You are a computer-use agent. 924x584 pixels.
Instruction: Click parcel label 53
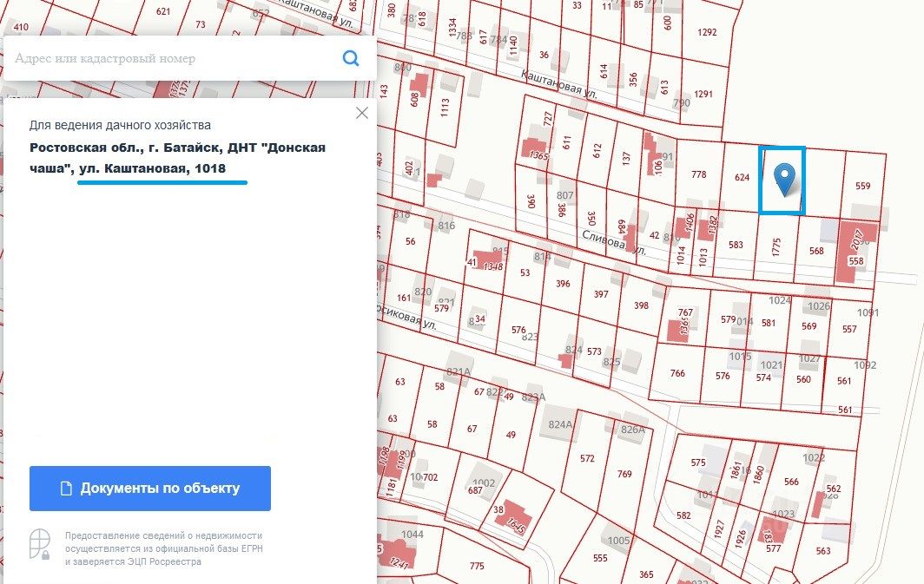(x=525, y=272)
